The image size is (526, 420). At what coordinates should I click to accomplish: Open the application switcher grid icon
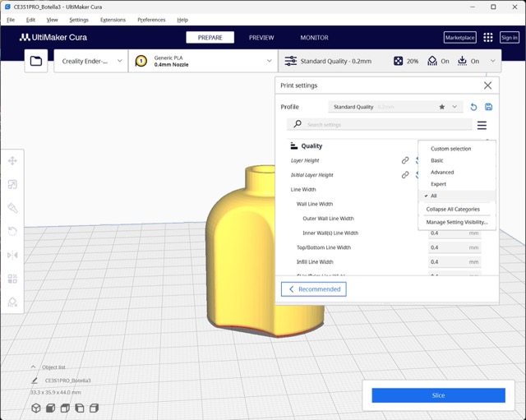[x=487, y=38]
